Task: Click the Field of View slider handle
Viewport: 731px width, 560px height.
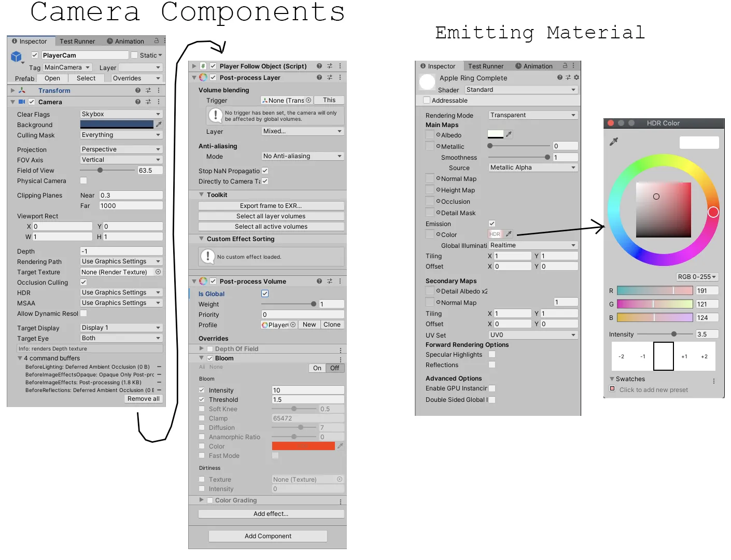Action: click(x=100, y=170)
